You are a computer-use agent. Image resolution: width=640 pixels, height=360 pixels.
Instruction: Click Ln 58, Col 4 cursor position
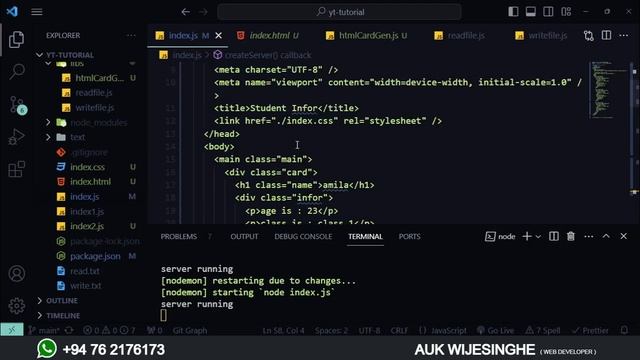(283, 330)
